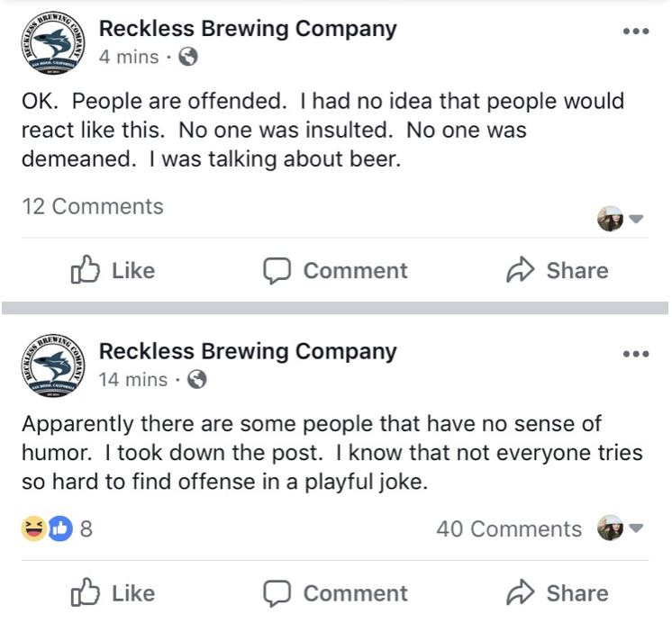View the 40 Comments on the bottom post

click(x=509, y=528)
